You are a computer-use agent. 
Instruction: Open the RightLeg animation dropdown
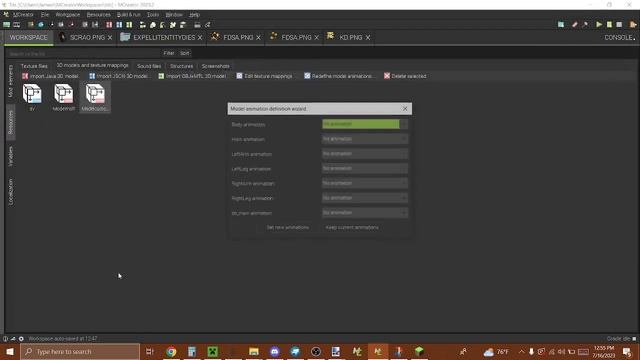364,198
